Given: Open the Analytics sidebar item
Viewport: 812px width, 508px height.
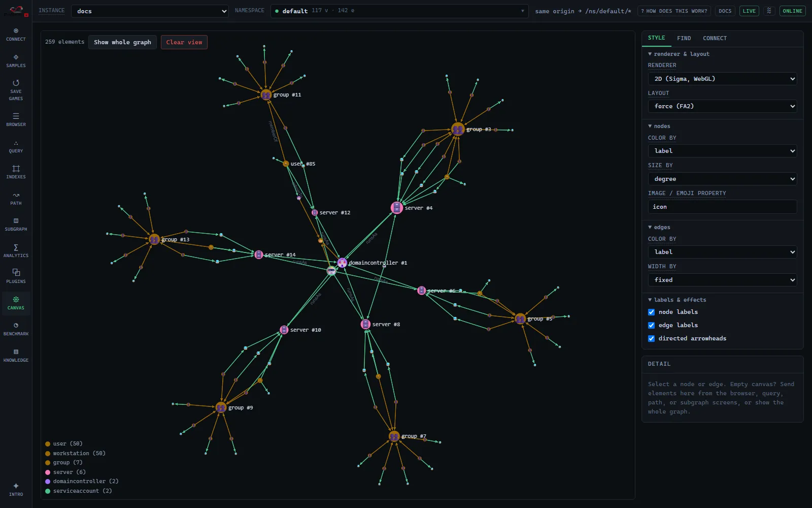Looking at the screenshot, I should (x=16, y=251).
